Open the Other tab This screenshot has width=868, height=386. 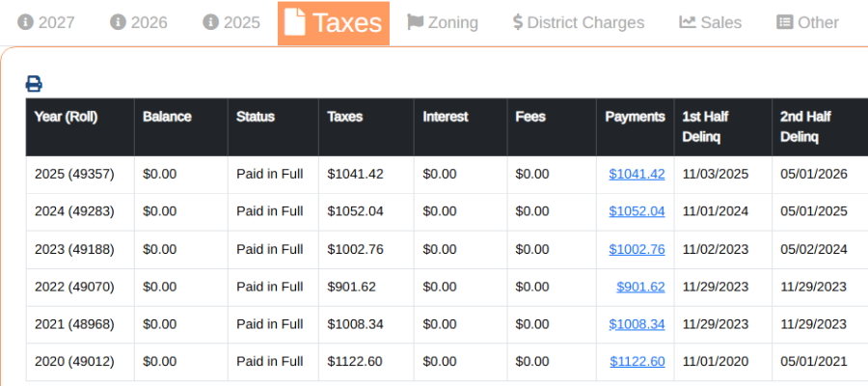tap(807, 23)
